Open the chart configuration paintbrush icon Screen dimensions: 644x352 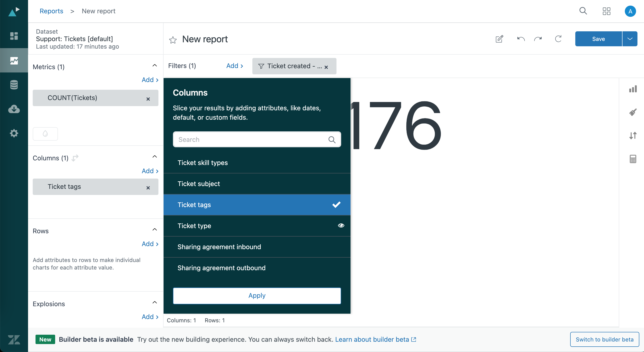point(633,112)
